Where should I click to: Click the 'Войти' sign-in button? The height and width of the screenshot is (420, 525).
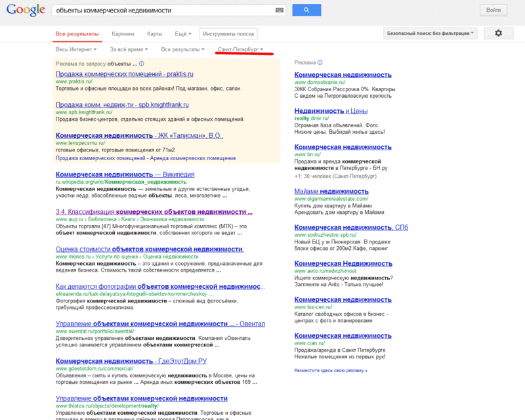point(493,10)
